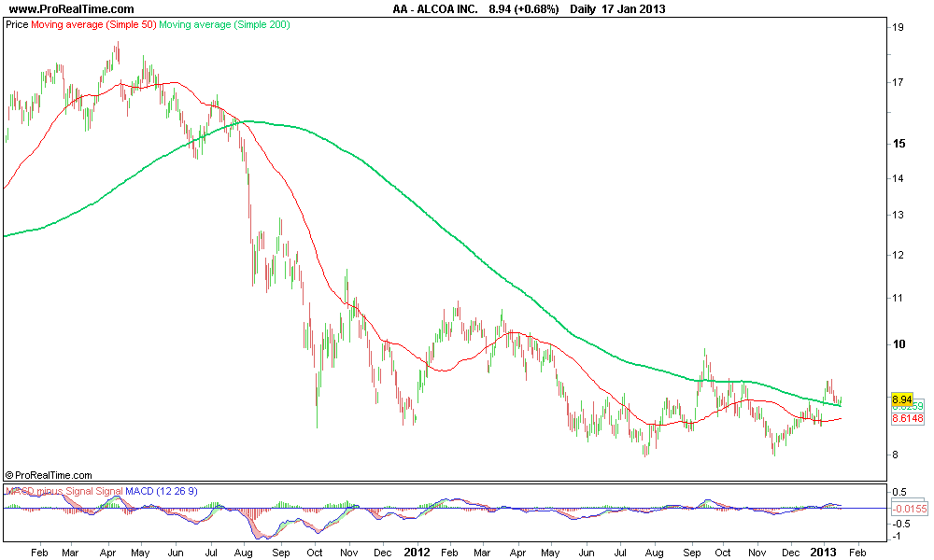The image size is (934, 560).
Task: Click the Apr label right of 2012
Action: (518, 553)
